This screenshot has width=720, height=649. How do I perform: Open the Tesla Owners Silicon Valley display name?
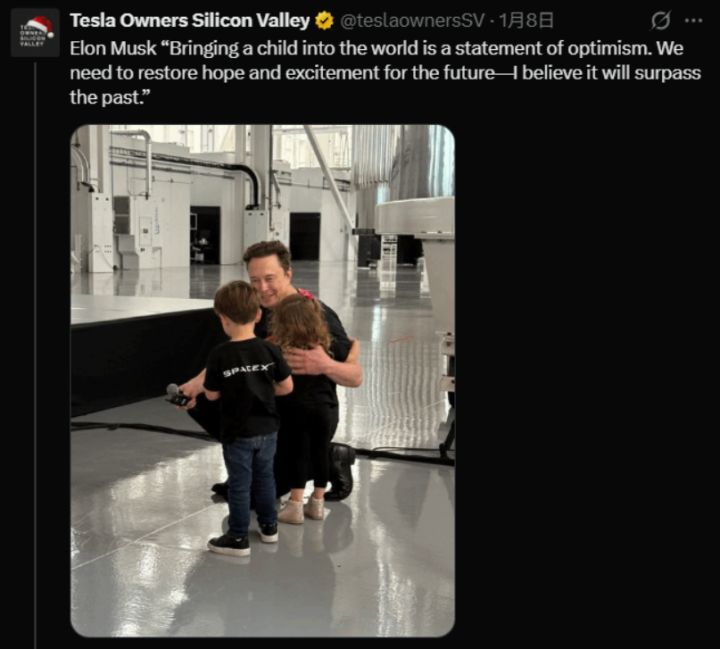click(190, 21)
